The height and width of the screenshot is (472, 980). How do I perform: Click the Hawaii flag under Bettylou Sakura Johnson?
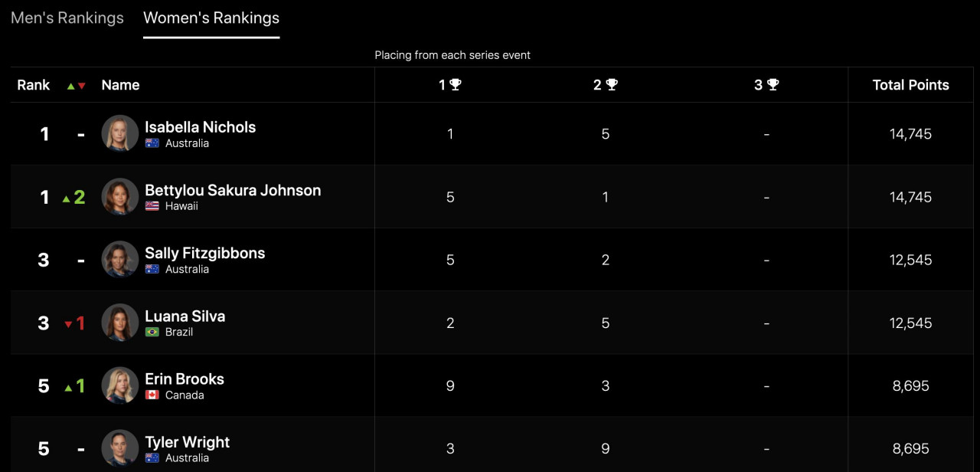pos(152,206)
